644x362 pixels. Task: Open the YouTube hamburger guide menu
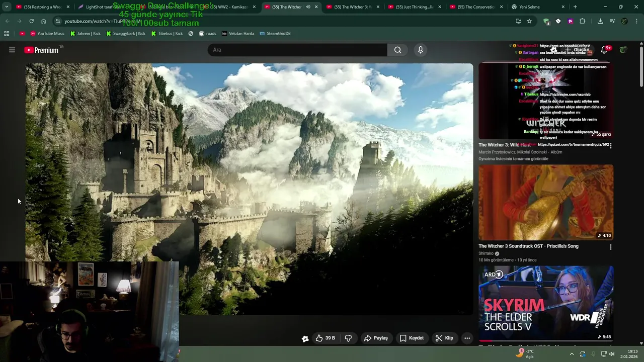click(12, 50)
